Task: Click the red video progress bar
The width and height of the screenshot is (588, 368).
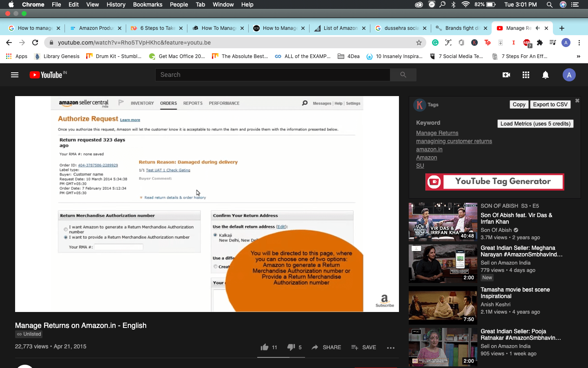Action: (x=282, y=357)
